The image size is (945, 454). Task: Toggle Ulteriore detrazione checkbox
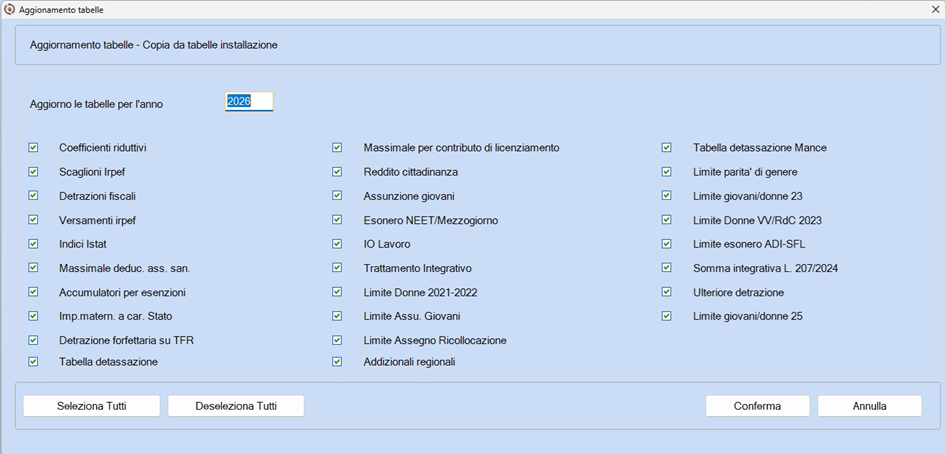click(x=666, y=291)
